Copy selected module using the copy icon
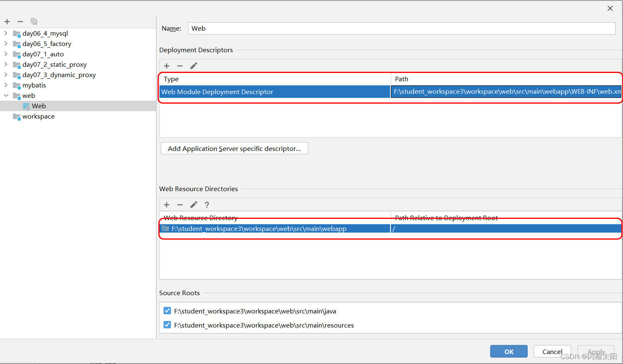This screenshot has height=364, width=623. [x=34, y=21]
